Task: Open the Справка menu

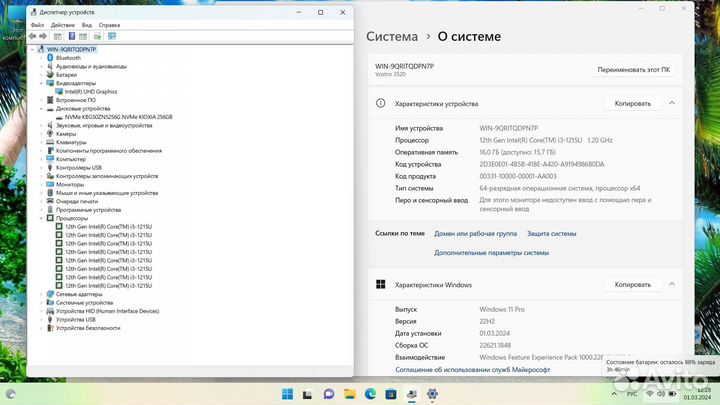Action: click(x=109, y=25)
